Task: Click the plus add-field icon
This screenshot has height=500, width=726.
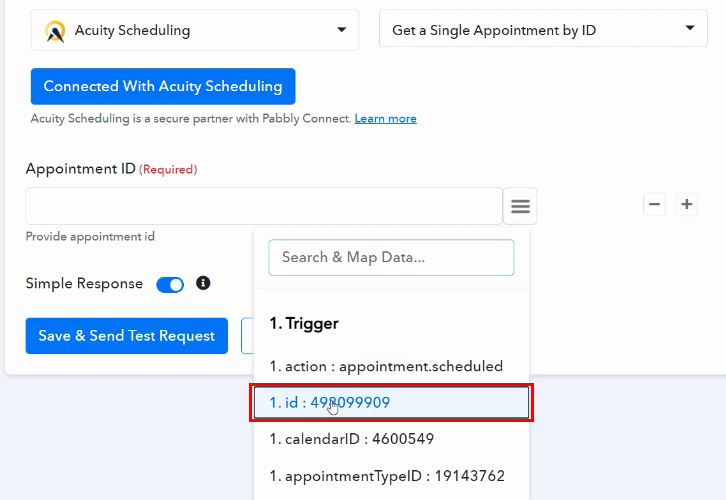Action: pos(687,204)
